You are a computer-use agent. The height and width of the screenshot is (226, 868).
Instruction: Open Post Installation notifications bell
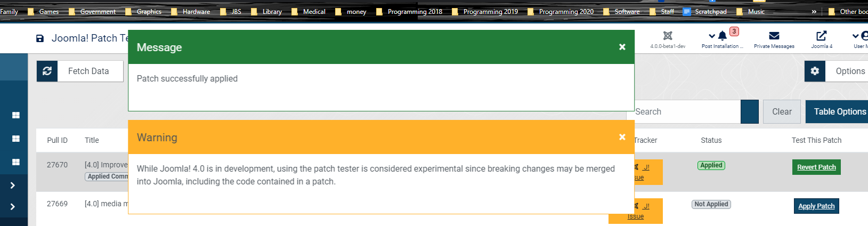pyautogui.click(x=722, y=36)
